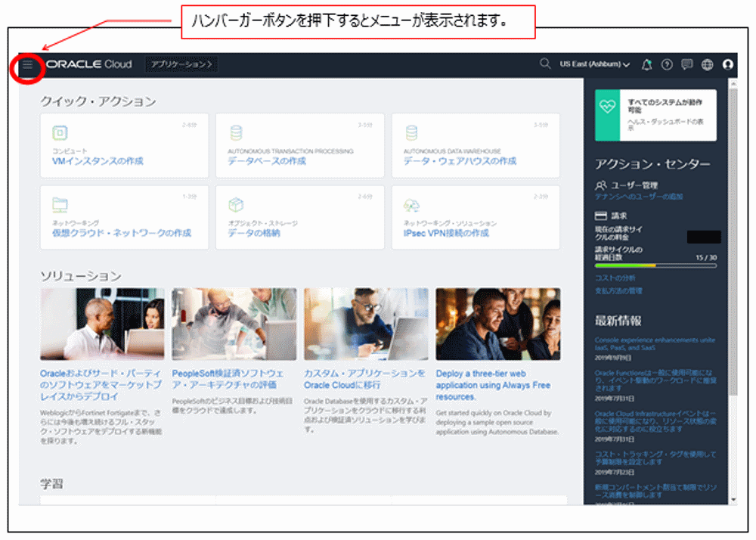Open the announcements speech bubble icon
This screenshot has height=540, width=756.
[x=686, y=64]
